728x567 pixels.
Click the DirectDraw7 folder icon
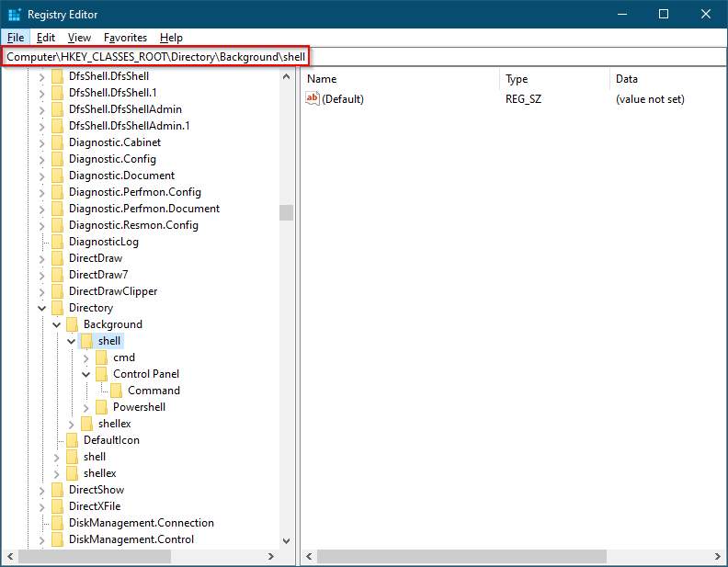[57, 275]
